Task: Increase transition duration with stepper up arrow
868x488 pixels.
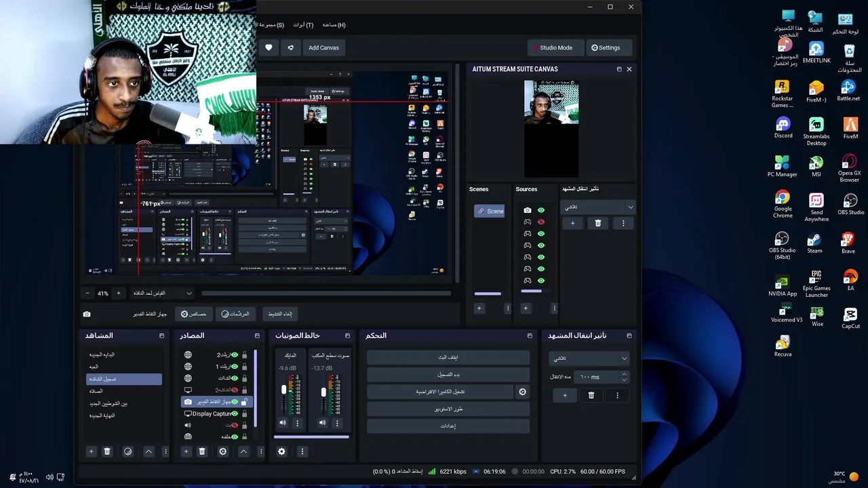Action: tap(625, 374)
